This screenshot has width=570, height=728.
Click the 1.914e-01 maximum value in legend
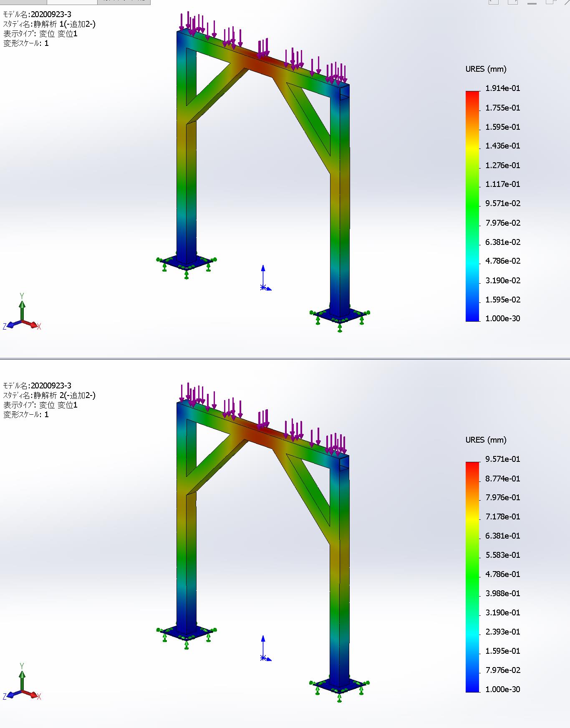pyautogui.click(x=502, y=88)
